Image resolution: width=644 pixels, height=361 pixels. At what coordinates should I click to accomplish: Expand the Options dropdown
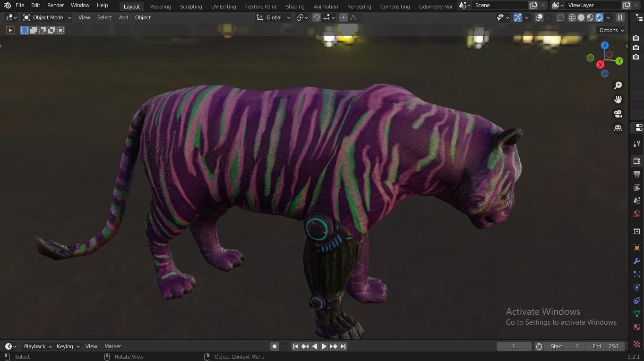pyautogui.click(x=611, y=30)
